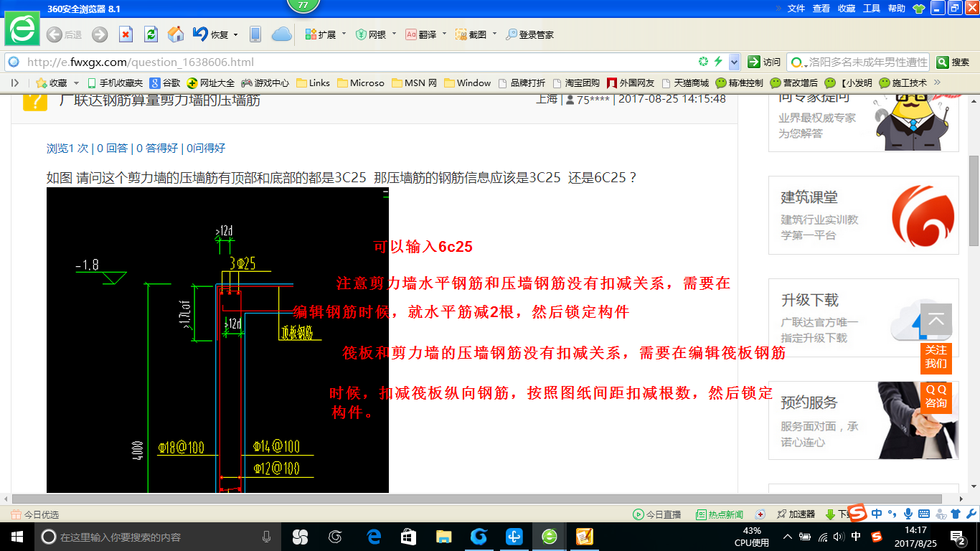Click the Forward navigation arrow
Viewport: 980px width, 551px height.
(x=100, y=34)
